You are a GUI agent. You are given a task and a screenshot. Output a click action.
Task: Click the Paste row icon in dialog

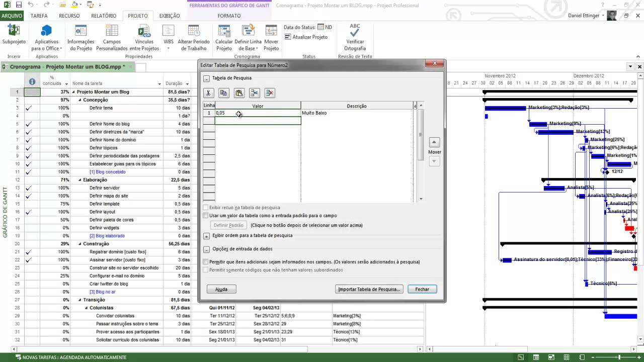[239, 93]
